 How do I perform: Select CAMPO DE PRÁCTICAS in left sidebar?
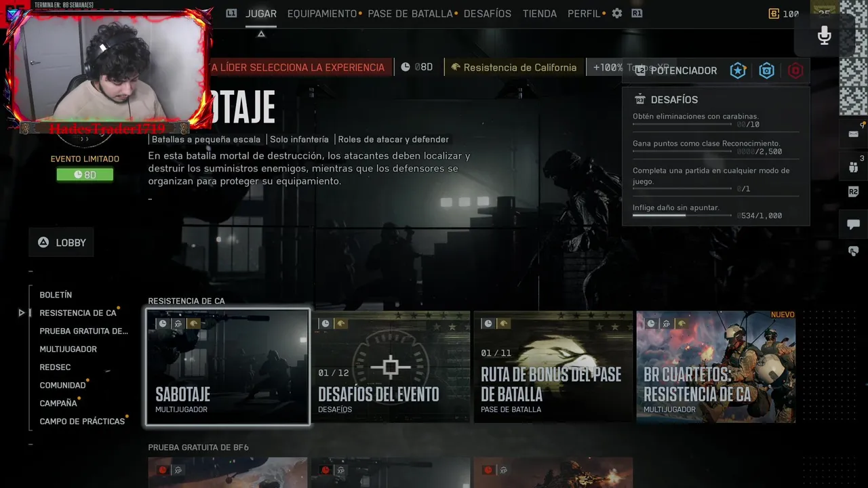coord(82,421)
